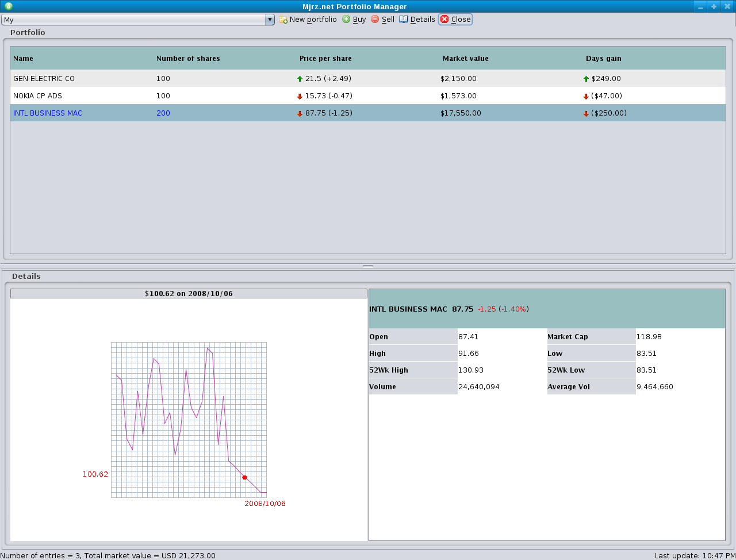Viewport: 736px width, 560px height.
Task: Click green up arrow beside $249.00 gain
Action: coord(586,79)
